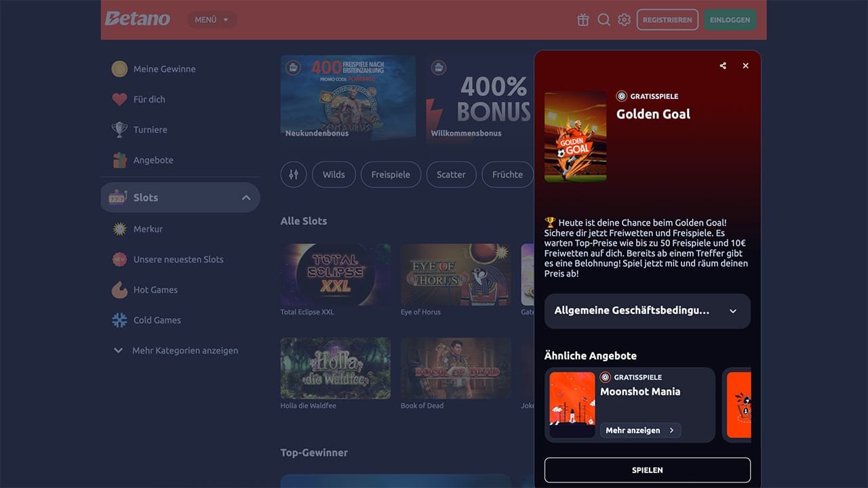Image resolution: width=868 pixels, height=488 pixels.
Task: Share the Golden Goal offer
Action: [723, 66]
